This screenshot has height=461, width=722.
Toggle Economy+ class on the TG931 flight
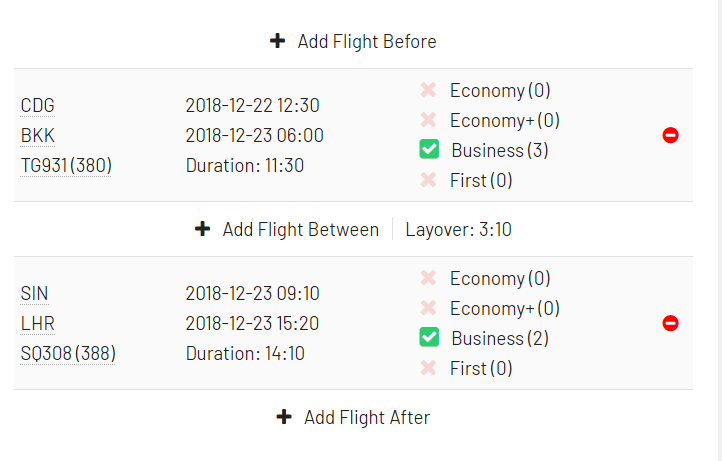(428, 120)
